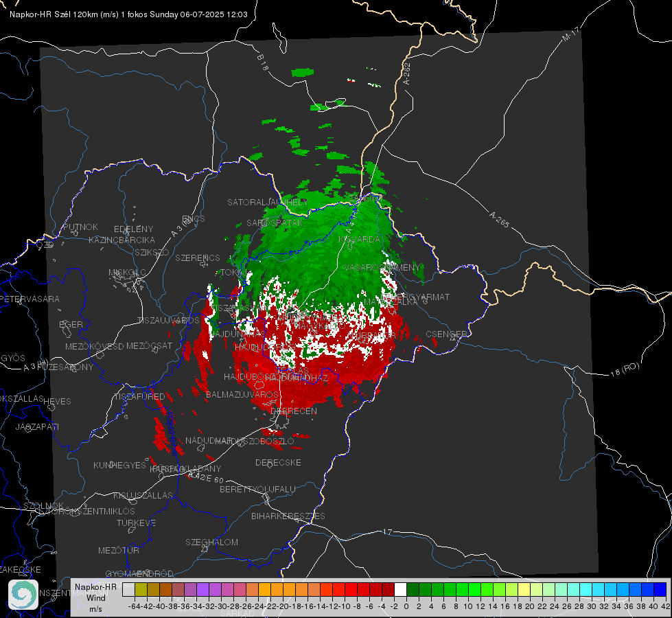The height and width of the screenshot is (618, 672).
Task: Pick the white legend swatch between -2 and 0
Action: (400, 590)
